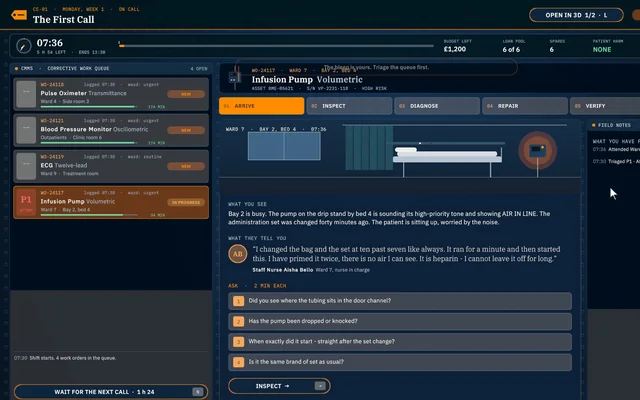Click the Budget Left £1,200 value
The image size is (640, 400).
(x=455, y=49)
